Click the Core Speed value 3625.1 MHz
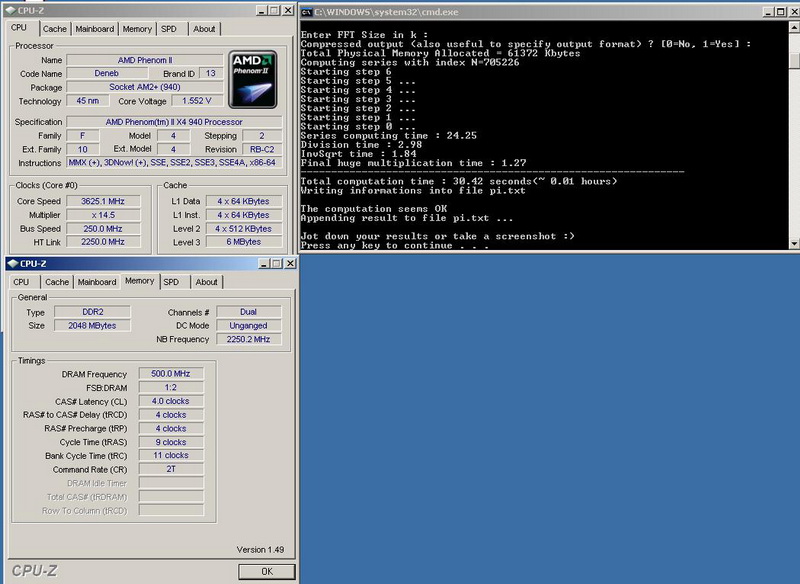Screen dimensions: 800x584 [103, 201]
